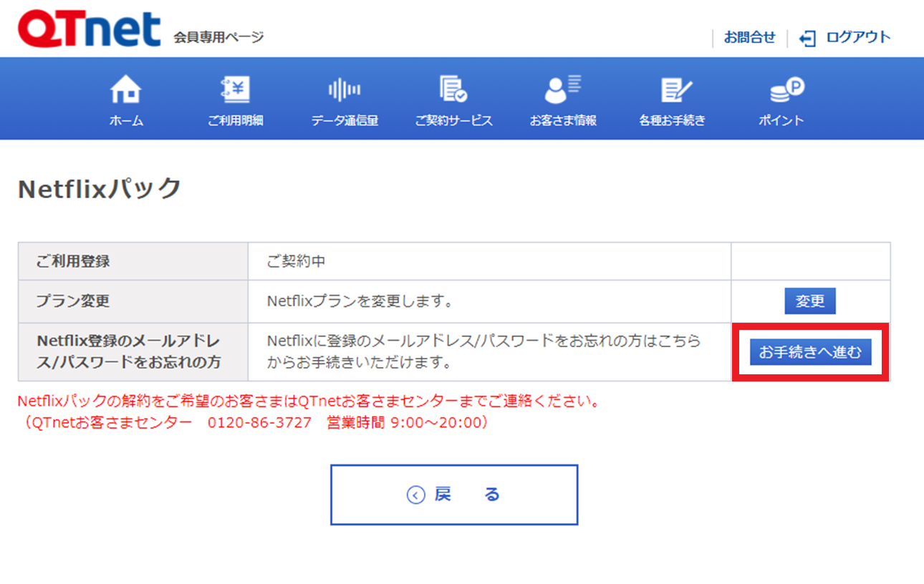Screen dimensions: 924x584
Task: Click the logout arrow icon
Action: pyautogui.click(x=807, y=39)
